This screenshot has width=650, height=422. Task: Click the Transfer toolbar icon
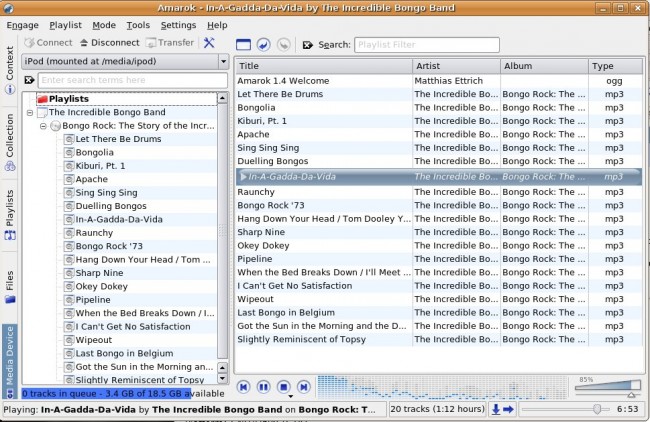click(x=170, y=43)
